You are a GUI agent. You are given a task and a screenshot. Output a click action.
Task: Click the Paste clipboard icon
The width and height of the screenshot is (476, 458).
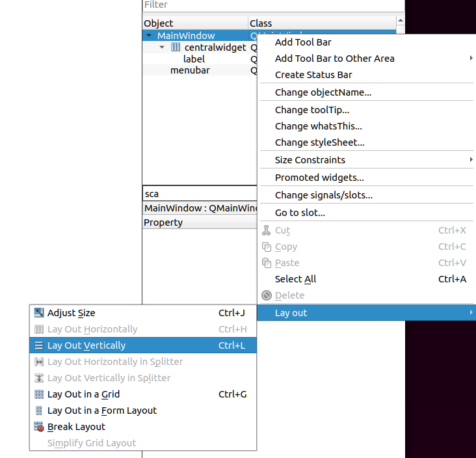pyautogui.click(x=266, y=263)
